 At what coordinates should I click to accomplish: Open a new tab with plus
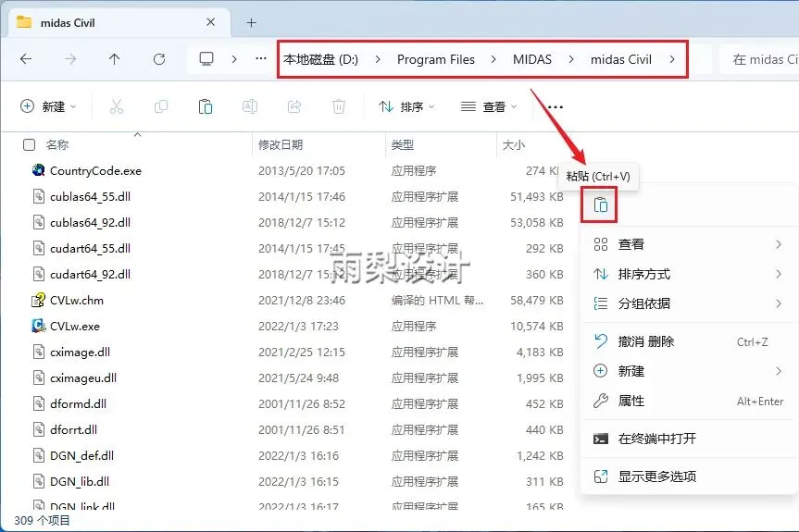point(251,23)
